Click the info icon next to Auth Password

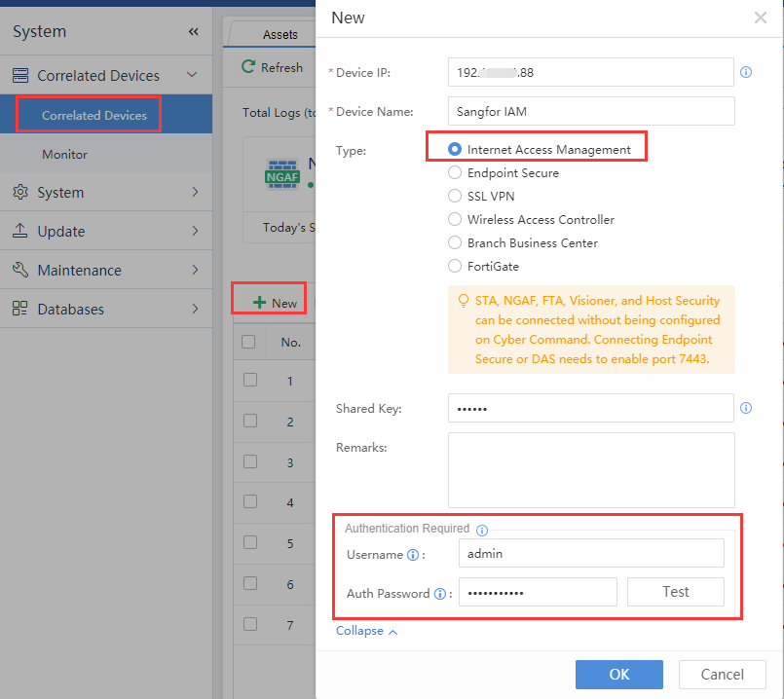coord(439,594)
